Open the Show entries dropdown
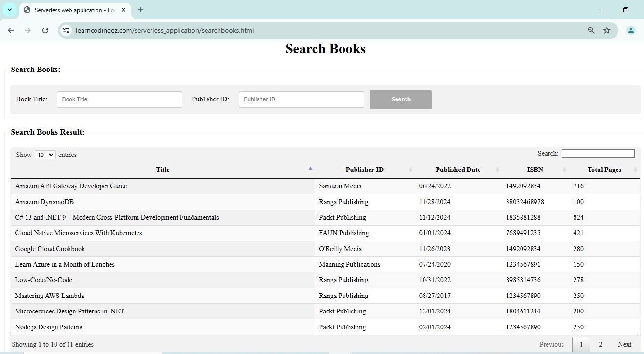This screenshot has height=354, width=644. [x=45, y=155]
